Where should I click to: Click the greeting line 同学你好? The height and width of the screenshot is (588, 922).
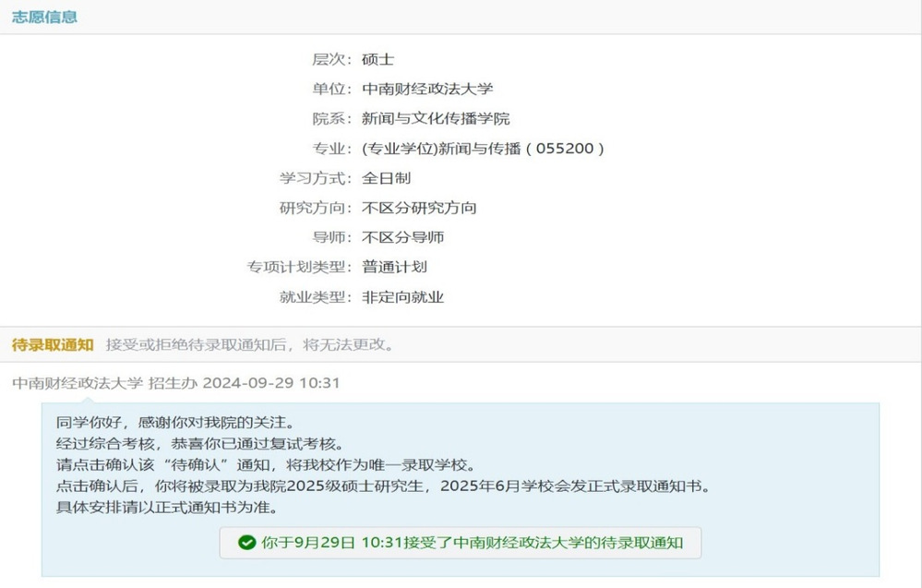point(174,423)
